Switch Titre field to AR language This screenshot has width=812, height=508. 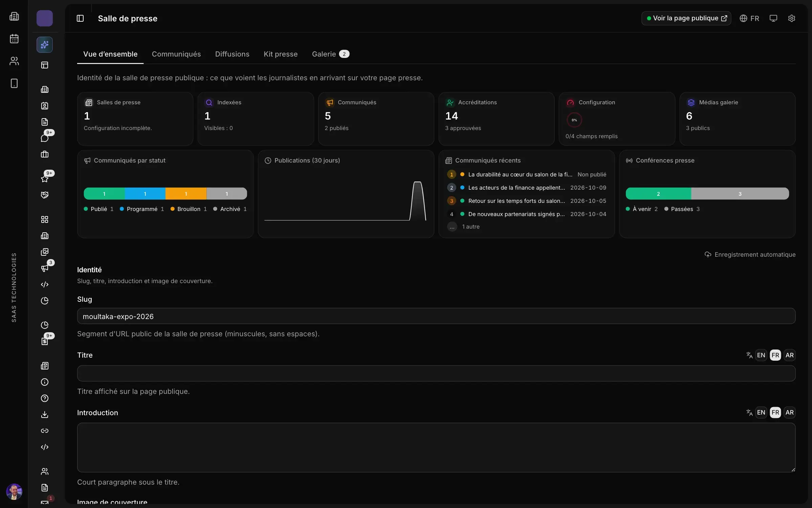(x=790, y=355)
